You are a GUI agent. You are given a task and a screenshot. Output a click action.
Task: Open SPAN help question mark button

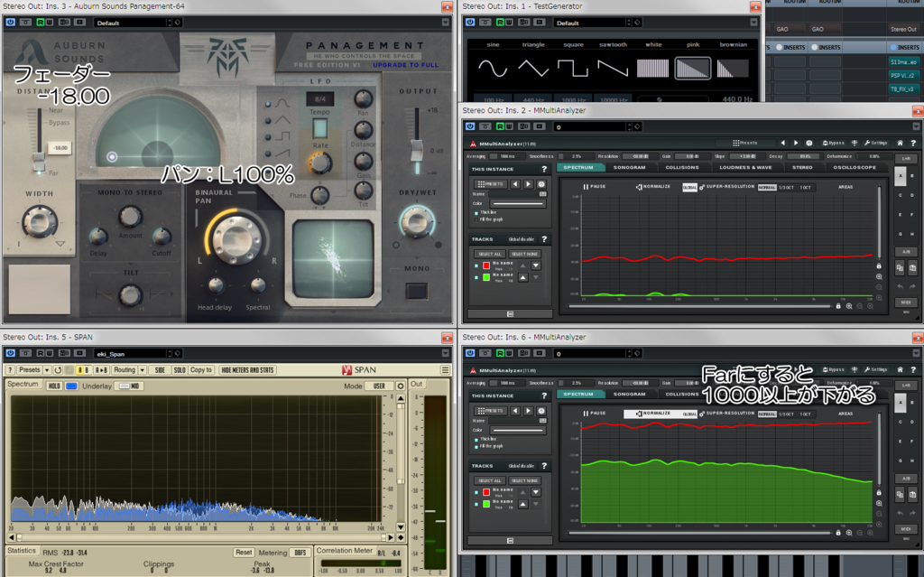(x=10, y=370)
